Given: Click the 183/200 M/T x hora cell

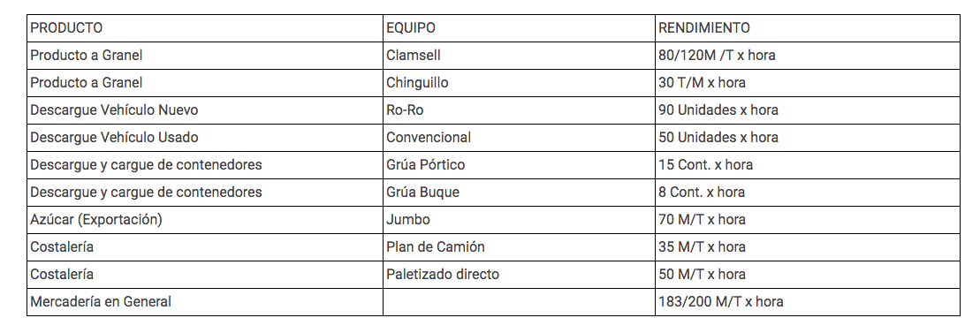Looking at the screenshot, I should click(x=808, y=302).
